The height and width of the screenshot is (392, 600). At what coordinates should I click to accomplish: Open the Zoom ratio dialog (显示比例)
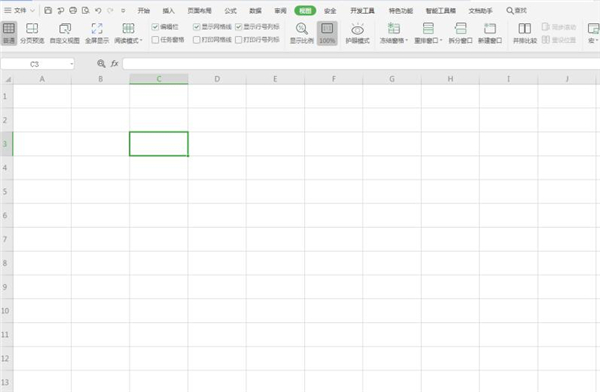click(x=302, y=33)
